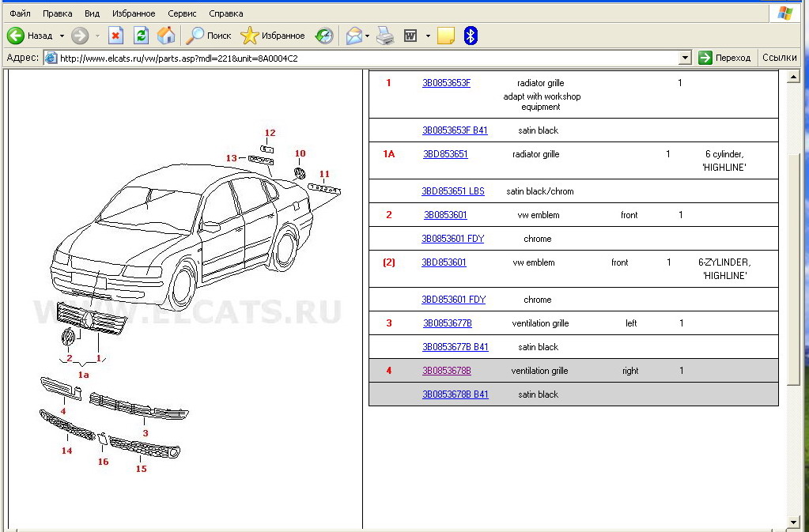809x532 pixels.
Task: Open part link 3B0853678B
Action: (x=447, y=371)
